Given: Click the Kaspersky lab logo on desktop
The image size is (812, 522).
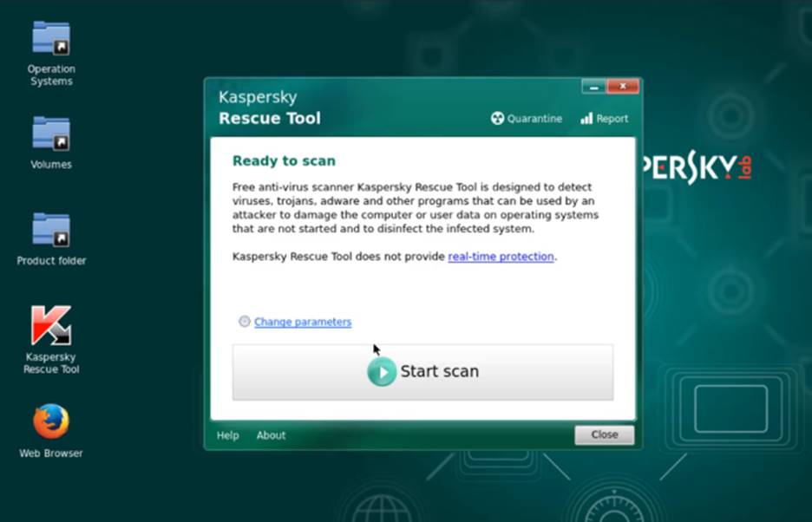Looking at the screenshot, I should (694, 168).
